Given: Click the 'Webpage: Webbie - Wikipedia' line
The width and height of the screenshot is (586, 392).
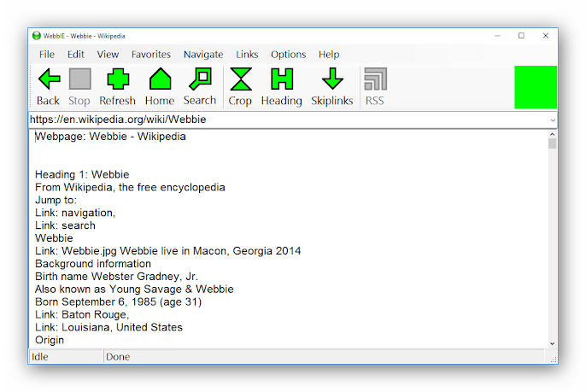Looking at the screenshot, I should tap(110, 137).
